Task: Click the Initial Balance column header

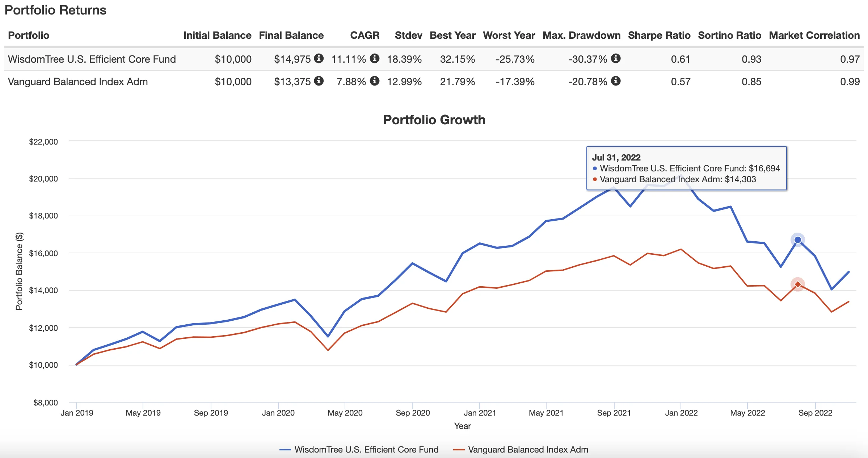Action: coord(217,36)
